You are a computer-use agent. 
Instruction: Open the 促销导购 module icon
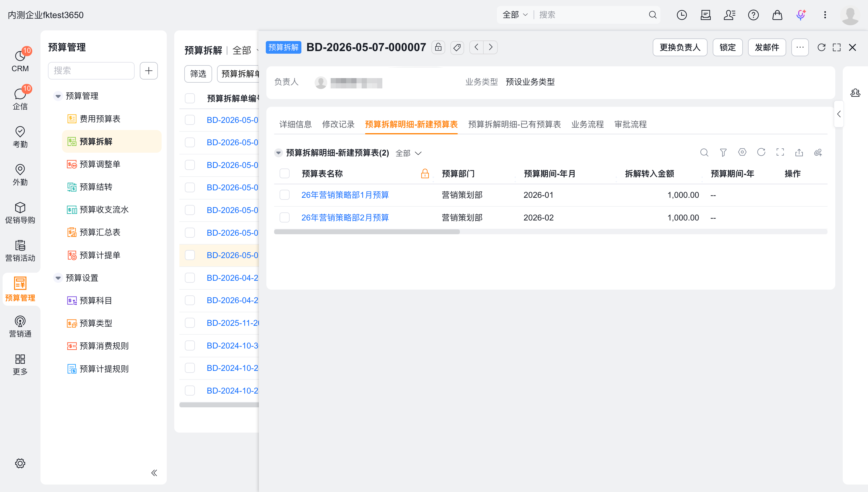(x=20, y=207)
